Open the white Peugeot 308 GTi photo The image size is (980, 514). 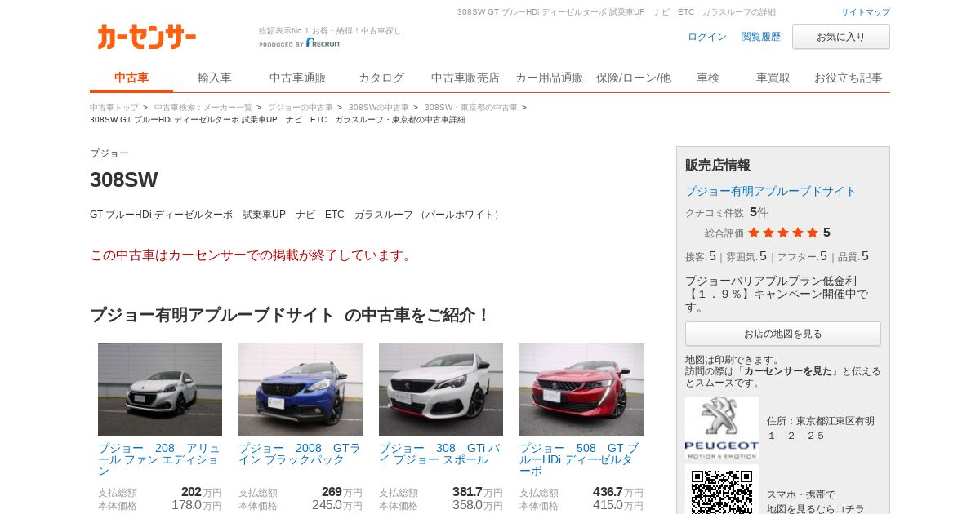click(441, 390)
